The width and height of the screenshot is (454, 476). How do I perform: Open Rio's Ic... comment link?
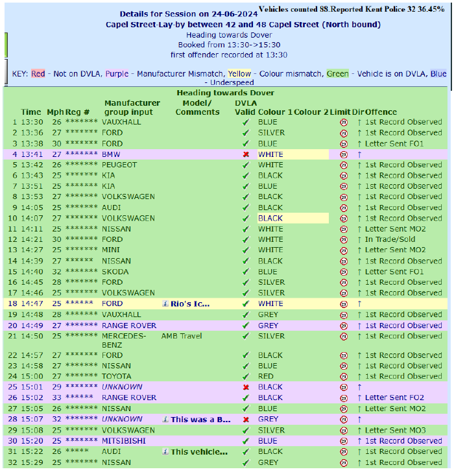click(x=190, y=303)
